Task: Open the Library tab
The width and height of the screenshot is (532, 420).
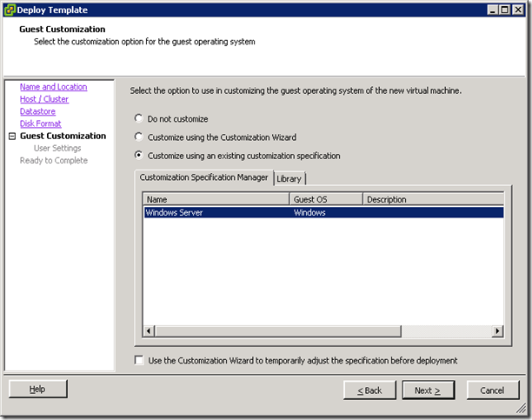Action: point(289,178)
